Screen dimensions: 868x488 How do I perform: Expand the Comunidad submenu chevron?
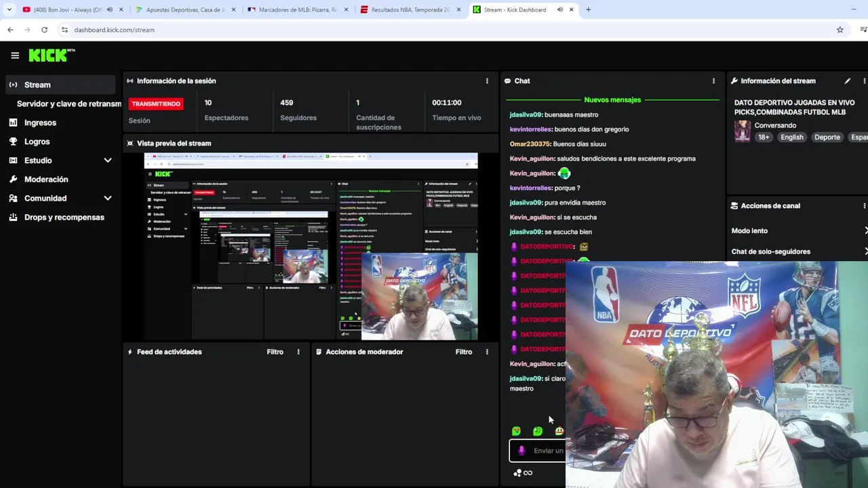[107, 199]
